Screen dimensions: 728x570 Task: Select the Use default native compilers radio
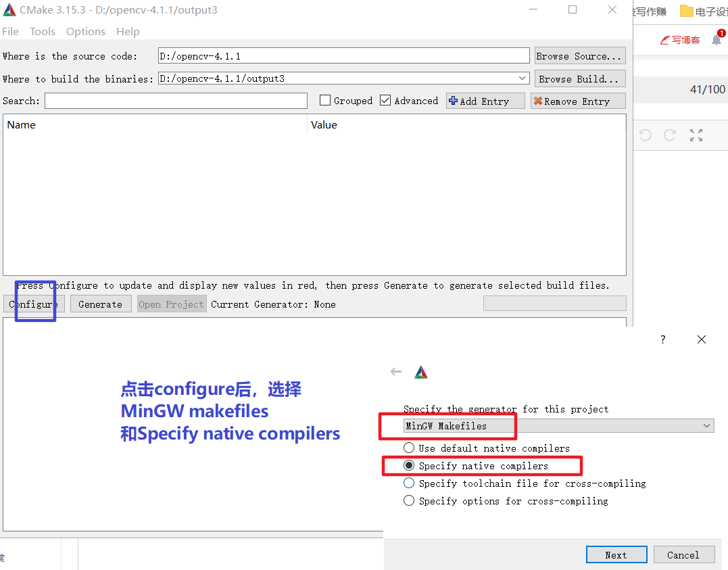pos(409,447)
